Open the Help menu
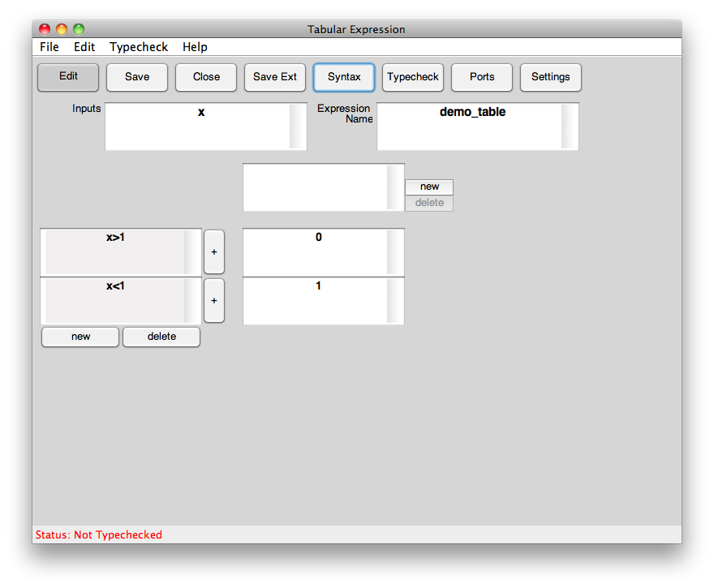Viewport: 714px width, 588px height. click(x=195, y=47)
